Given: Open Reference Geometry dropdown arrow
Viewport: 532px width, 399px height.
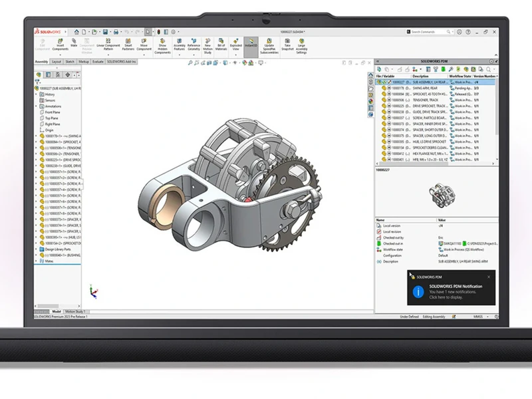Looking at the screenshot, I should [194, 55].
